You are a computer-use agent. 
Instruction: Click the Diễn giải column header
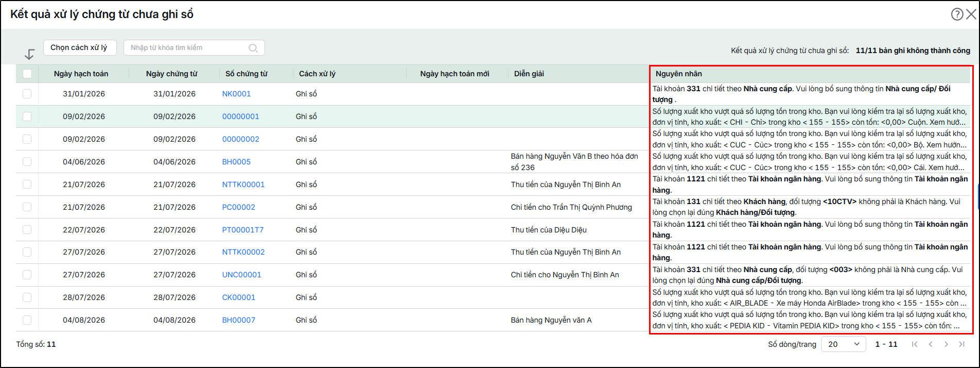[529, 74]
